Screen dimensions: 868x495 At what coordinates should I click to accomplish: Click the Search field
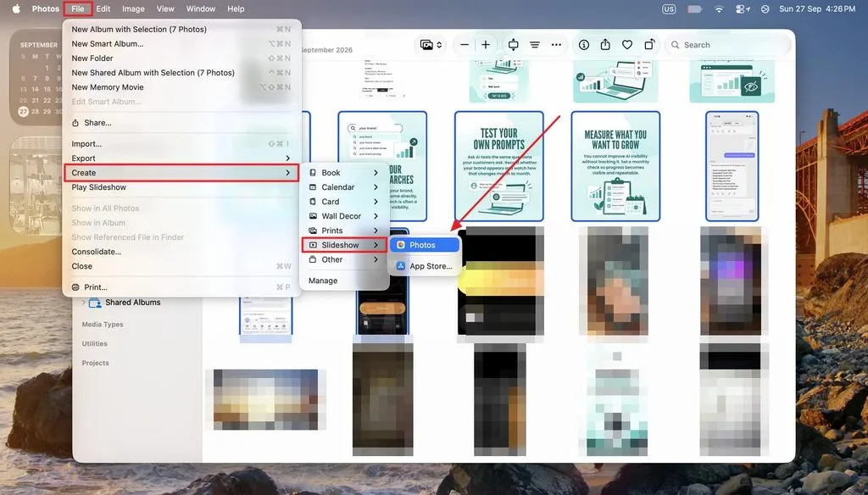coord(730,45)
